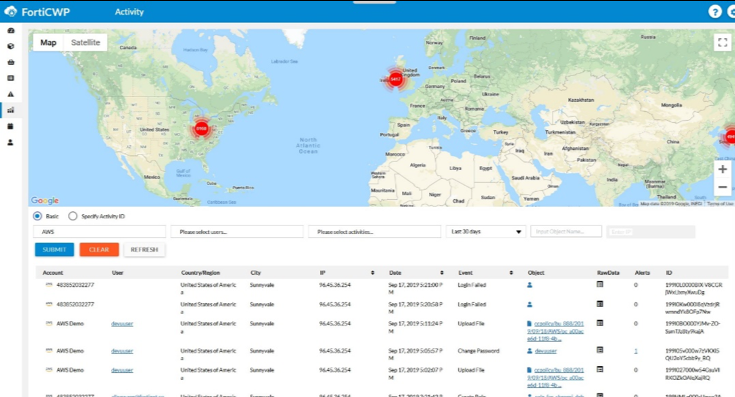Click the red activity cluster over United Kingdom

396,79
